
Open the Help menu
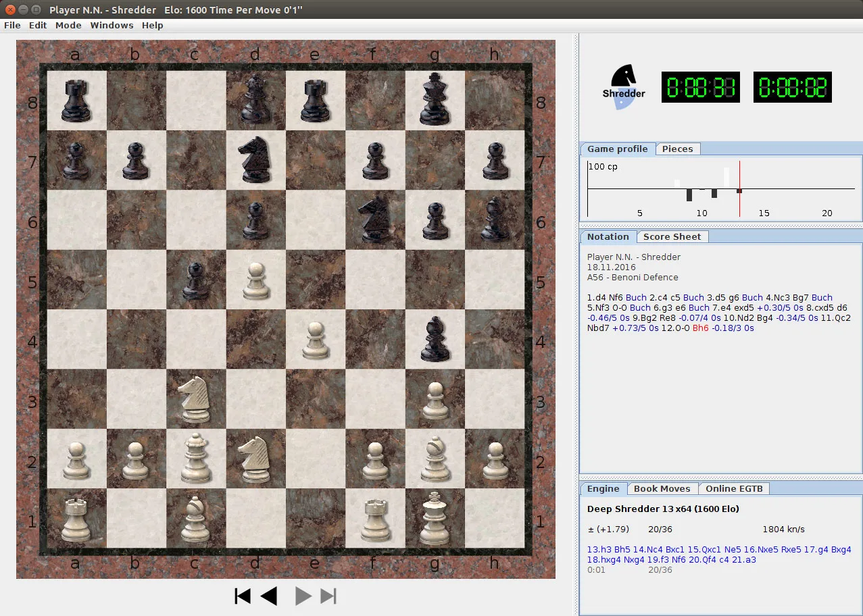[x=153, y=25]
